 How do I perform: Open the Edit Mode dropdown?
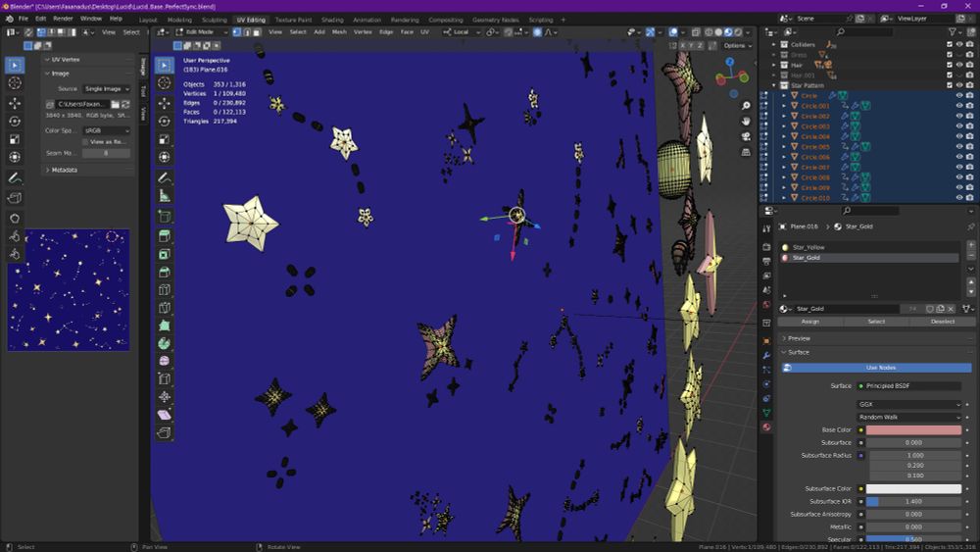tap(201, 32)
